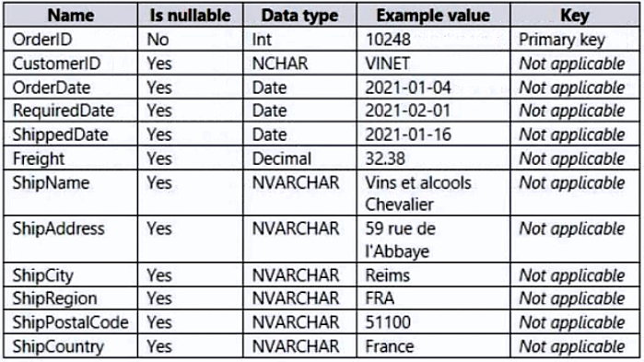Select the OrderDate cell
Screen dimensions: 644x362
click(x=71, y=87)
